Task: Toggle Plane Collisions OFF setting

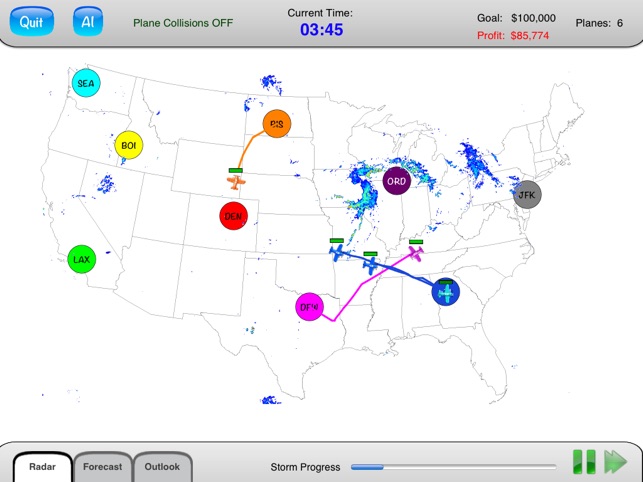Action: click(x=183, y=23)
